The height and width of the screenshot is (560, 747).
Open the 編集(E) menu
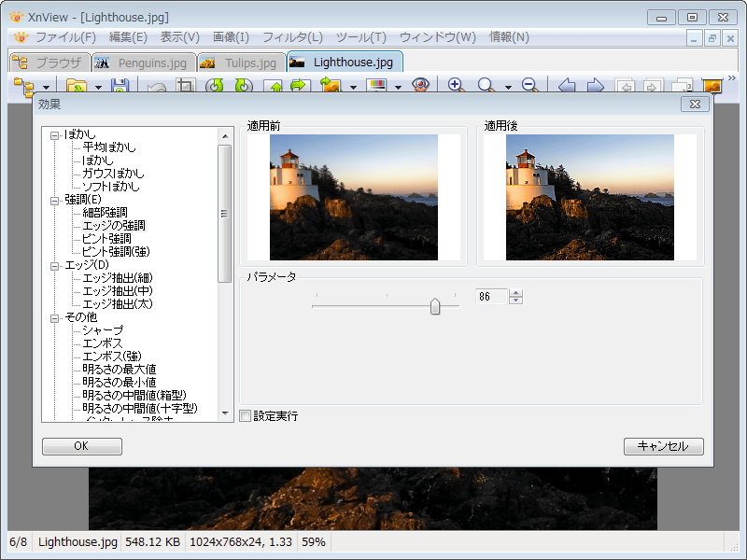click(128, 37)
